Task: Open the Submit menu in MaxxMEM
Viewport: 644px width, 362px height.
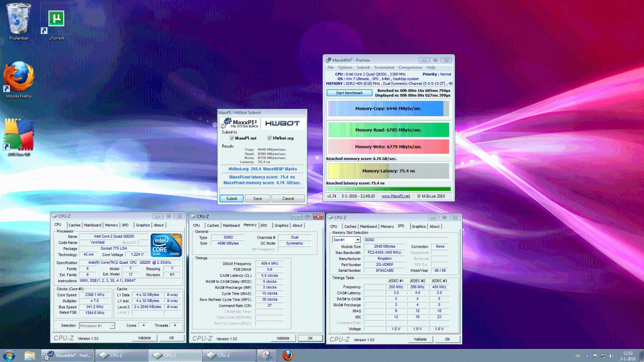Action: [x=363, y=67]
